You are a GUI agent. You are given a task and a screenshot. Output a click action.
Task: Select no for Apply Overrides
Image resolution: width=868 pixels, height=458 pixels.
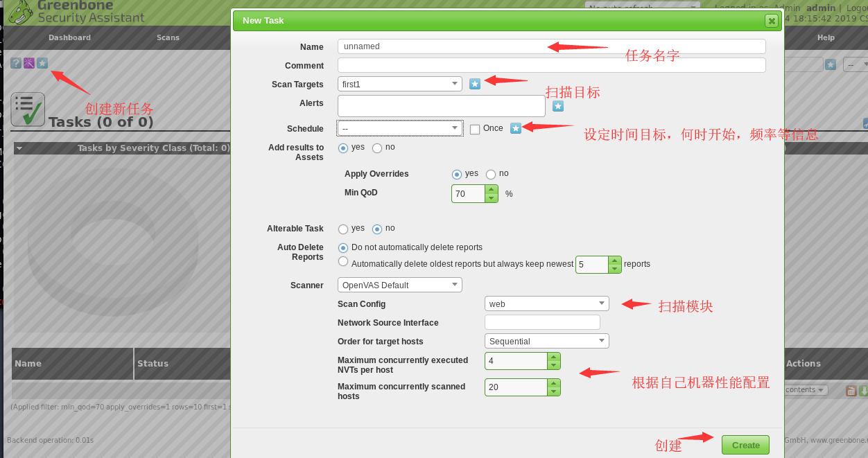tap(491, 175)
